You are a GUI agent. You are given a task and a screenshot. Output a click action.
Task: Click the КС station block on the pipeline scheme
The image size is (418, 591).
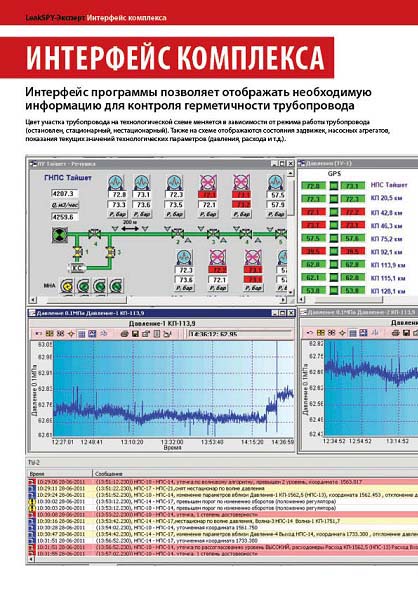pos(77,268)
